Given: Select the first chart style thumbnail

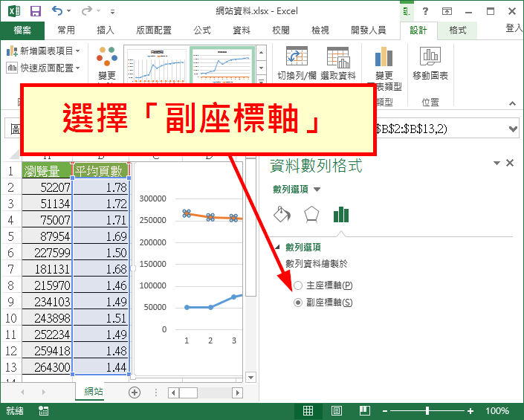Looking at the screenshot, I should click(157, 65).
